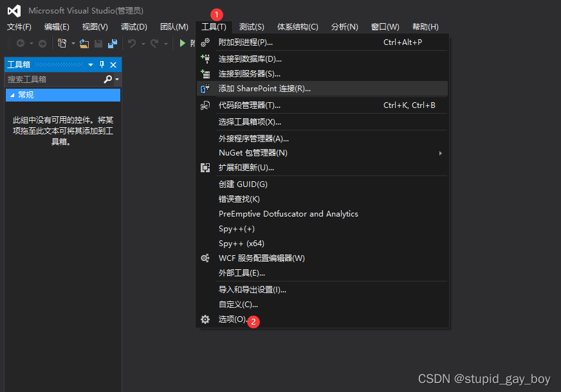The image size is (561, 392).
Task: Click the Save icon on the toolbar
Action: [x=99, y=43]
